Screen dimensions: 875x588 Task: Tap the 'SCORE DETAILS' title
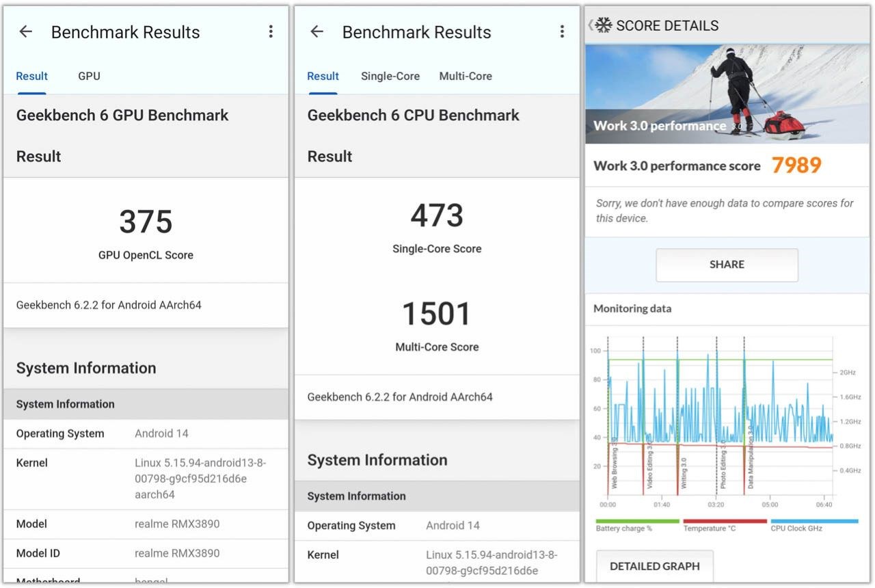tap(667, 26)
